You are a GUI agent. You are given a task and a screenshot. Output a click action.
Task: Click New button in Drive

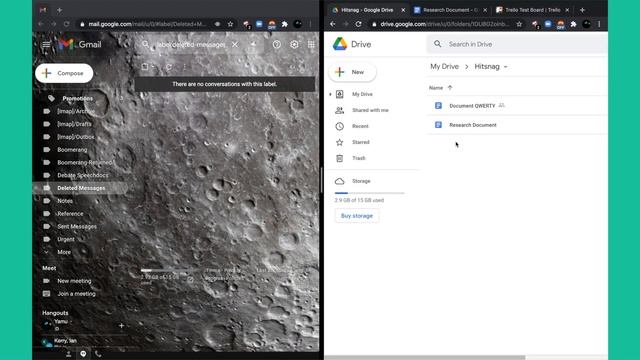point(352,72)
